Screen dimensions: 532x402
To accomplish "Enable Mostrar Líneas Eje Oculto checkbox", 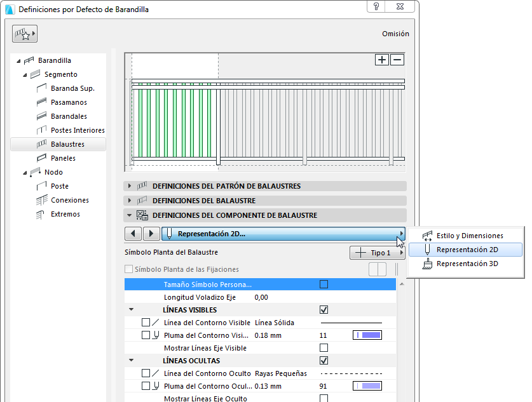I will point(324,398).
